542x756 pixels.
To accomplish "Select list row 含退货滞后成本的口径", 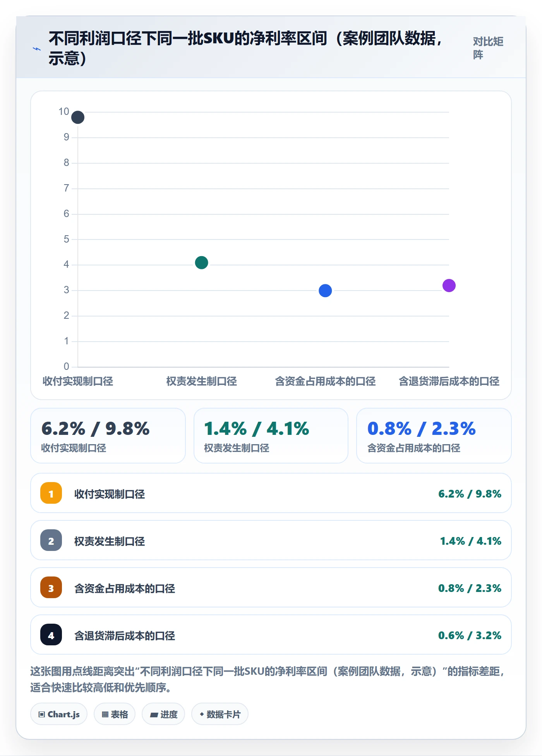I will pyautogui.click(x=271, y=635).
